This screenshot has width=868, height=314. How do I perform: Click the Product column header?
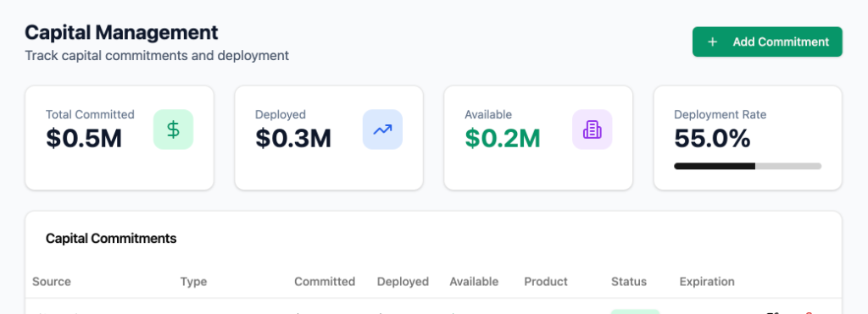tap(546, 281)
